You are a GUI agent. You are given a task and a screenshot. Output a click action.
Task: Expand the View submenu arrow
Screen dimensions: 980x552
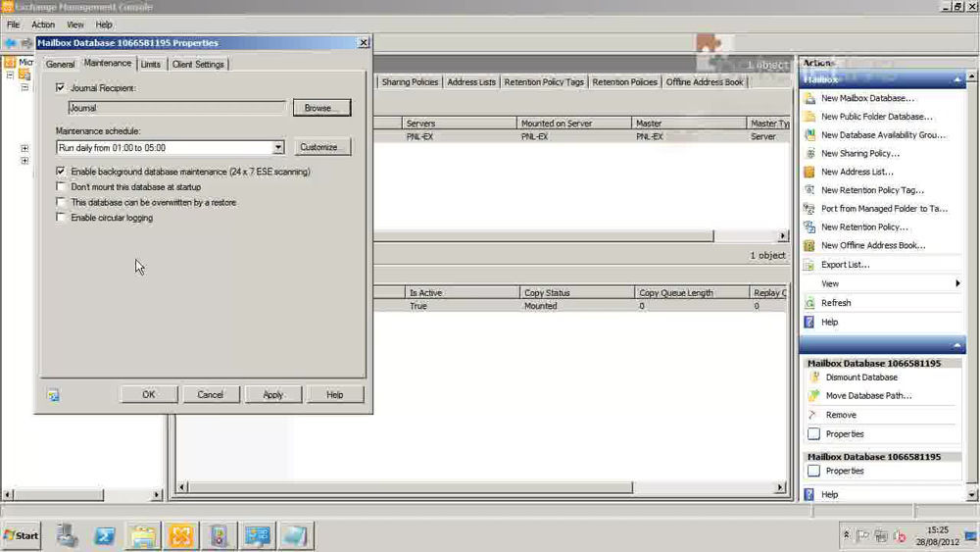pos(957,283)
